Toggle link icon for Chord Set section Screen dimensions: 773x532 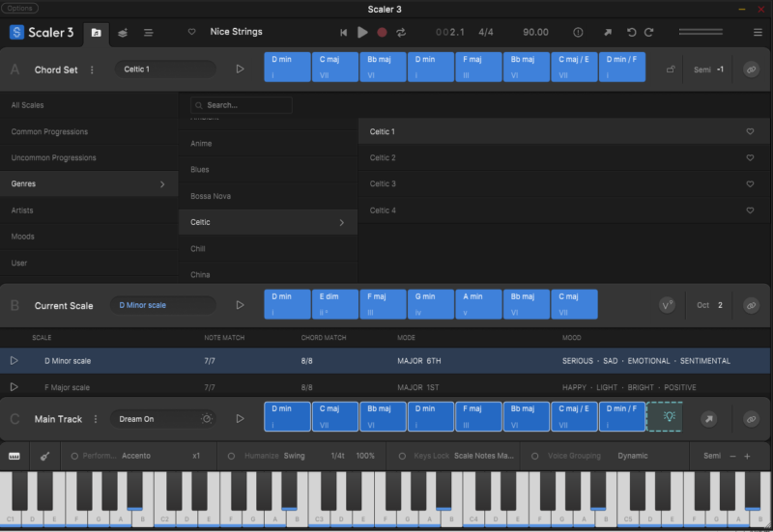pos(751,70)
